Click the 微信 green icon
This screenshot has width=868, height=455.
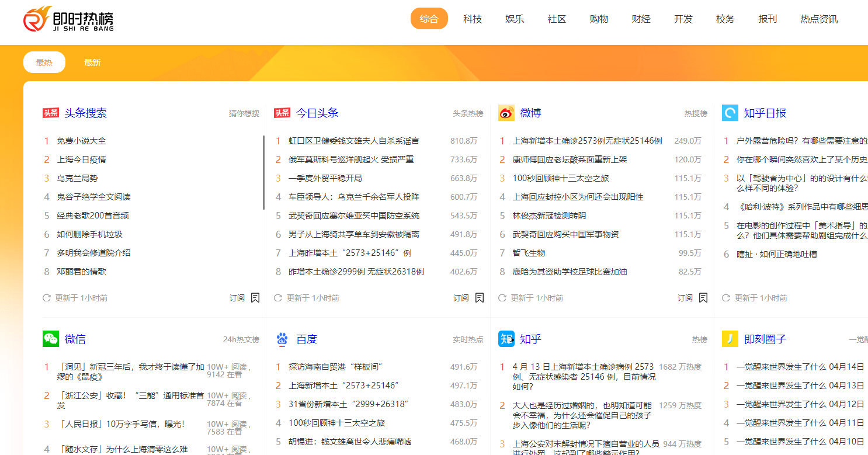[x=51, y=339]
